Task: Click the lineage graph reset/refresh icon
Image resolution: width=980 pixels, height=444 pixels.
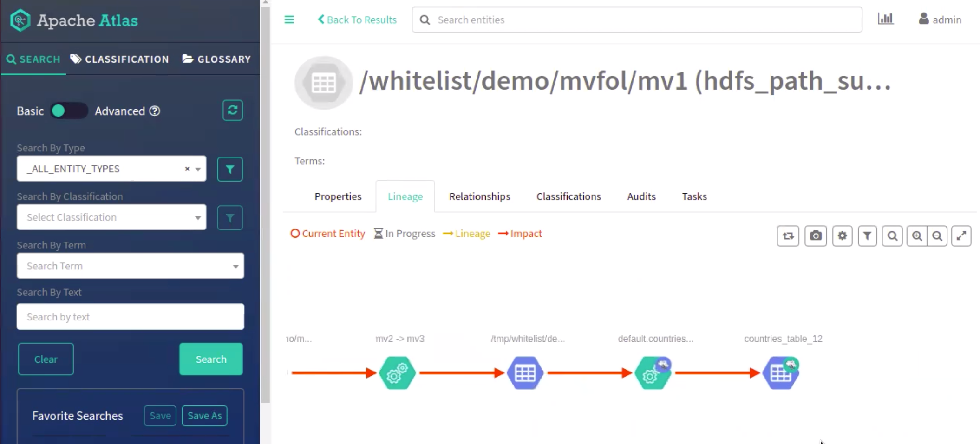Action: 788,236
